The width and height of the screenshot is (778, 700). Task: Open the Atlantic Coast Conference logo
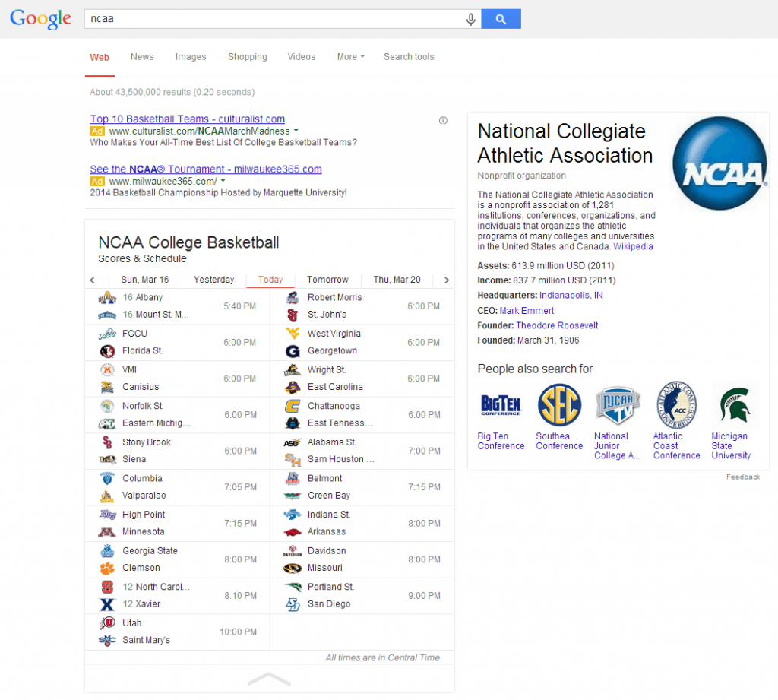click(x=676, y=404)
